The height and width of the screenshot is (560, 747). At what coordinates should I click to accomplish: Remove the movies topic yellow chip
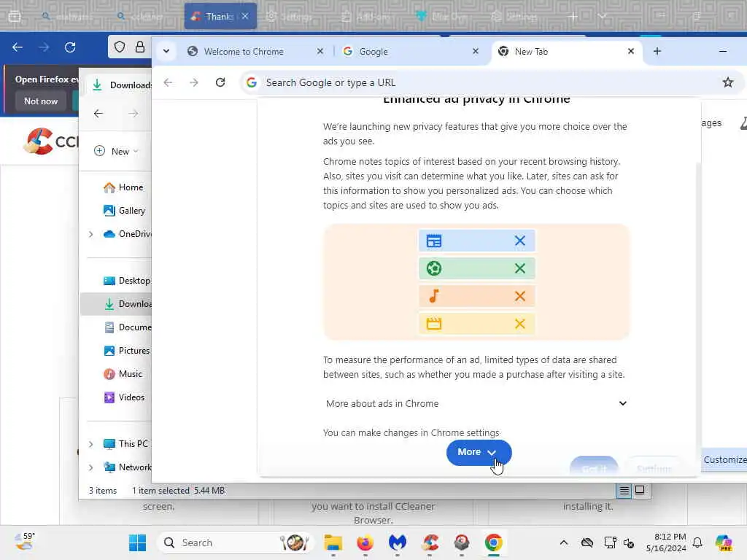point(519,324)
